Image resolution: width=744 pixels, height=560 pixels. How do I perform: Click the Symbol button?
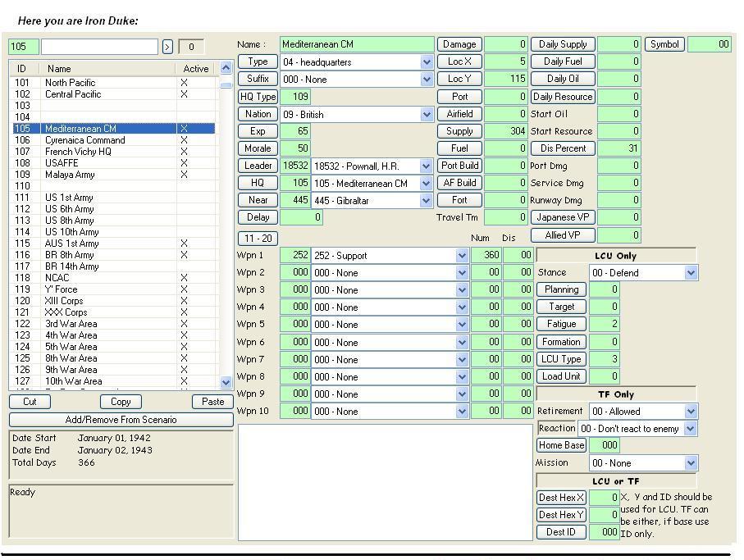click(x=664, y=44)
